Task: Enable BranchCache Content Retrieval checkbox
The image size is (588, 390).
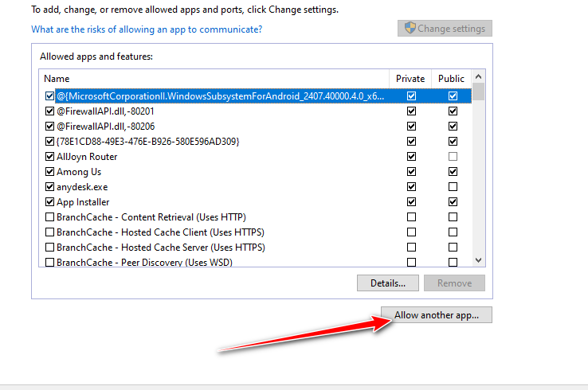Action: click(50, 217)
